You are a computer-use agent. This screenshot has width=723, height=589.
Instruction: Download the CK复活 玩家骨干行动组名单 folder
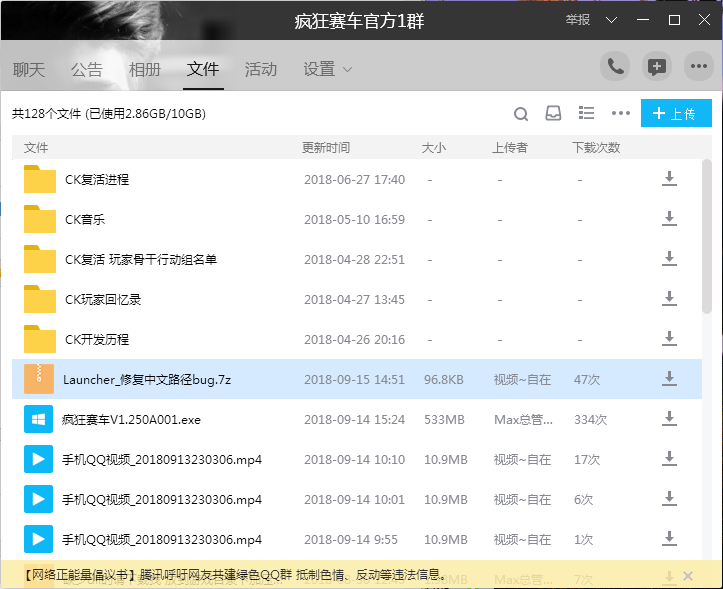[x=669, y=259]
